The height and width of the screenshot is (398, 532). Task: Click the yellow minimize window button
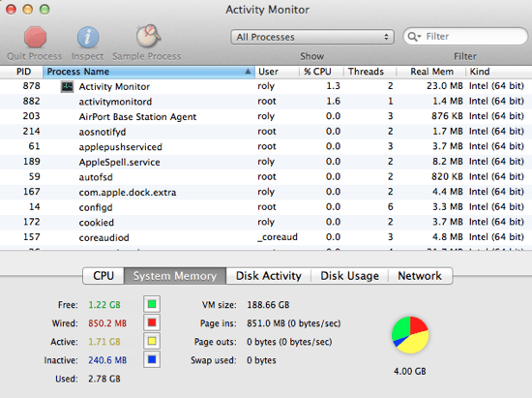28,9
